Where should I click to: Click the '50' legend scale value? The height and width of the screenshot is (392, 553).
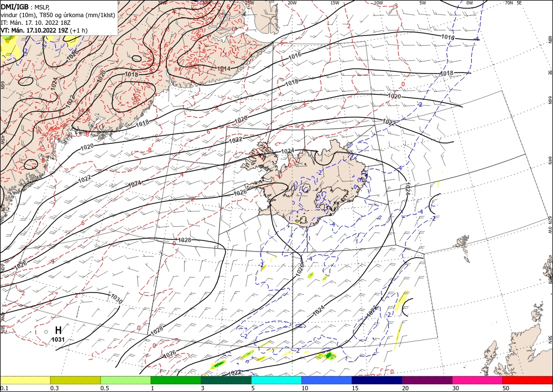click(x=506, y=388)
